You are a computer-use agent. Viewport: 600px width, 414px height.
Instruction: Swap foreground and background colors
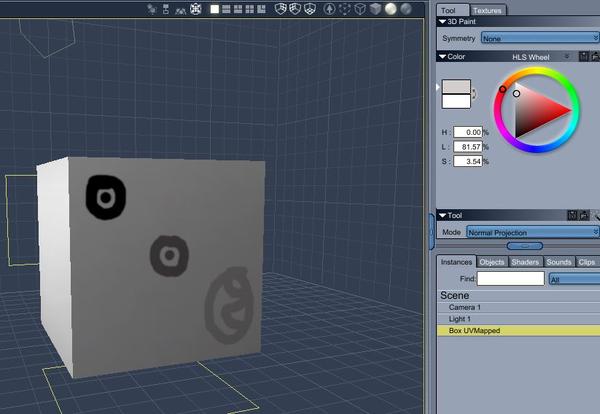point(474,94)
